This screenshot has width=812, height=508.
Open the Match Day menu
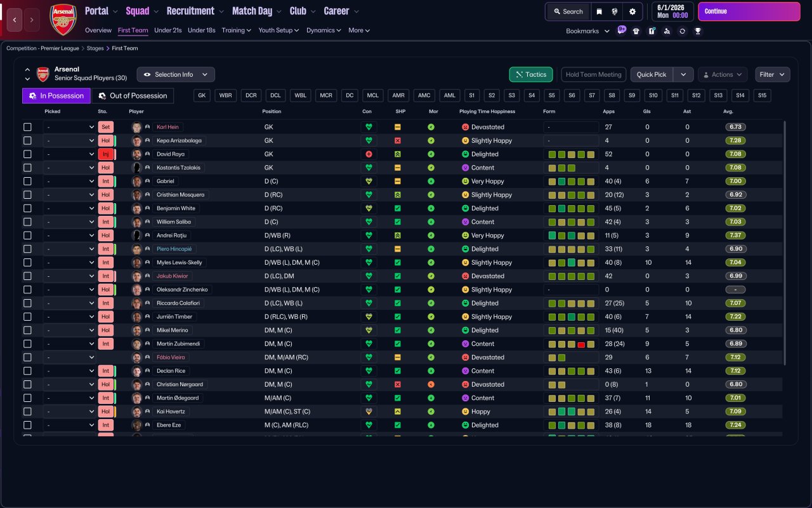(x=257, y=11)
